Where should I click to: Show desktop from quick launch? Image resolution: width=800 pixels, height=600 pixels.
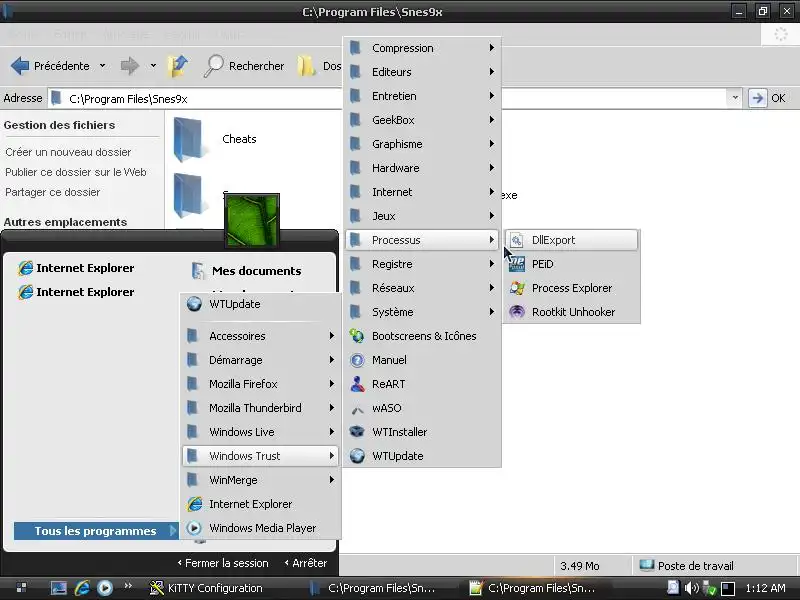pyautogui.click(x=59, y=588)
